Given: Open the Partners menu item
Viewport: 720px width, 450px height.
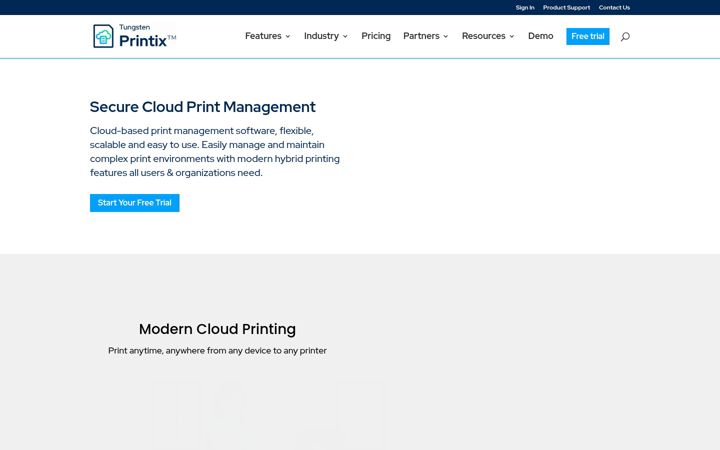Looking at the screenshot, I should point(421,36).
